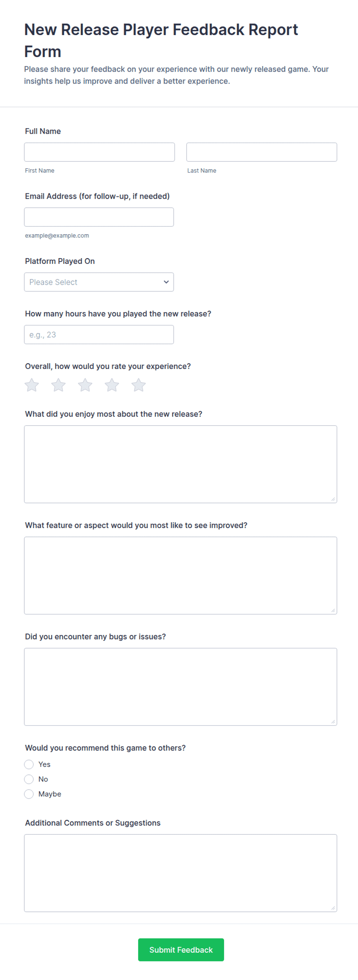Choose the third star rating
Screen dimensions: 358x980
[x=85, y=385]
